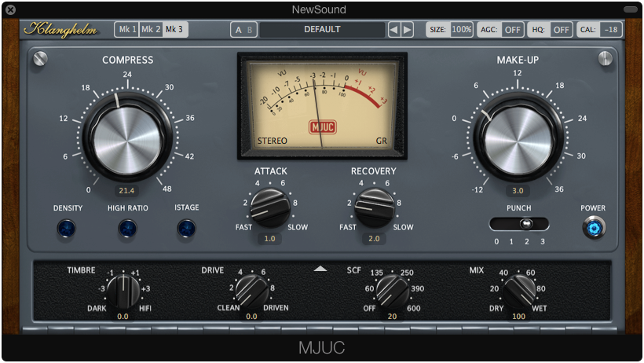
Task: Click the red MJUC badge on the meter
Action: pyautogui.click(x=323, y=127)
